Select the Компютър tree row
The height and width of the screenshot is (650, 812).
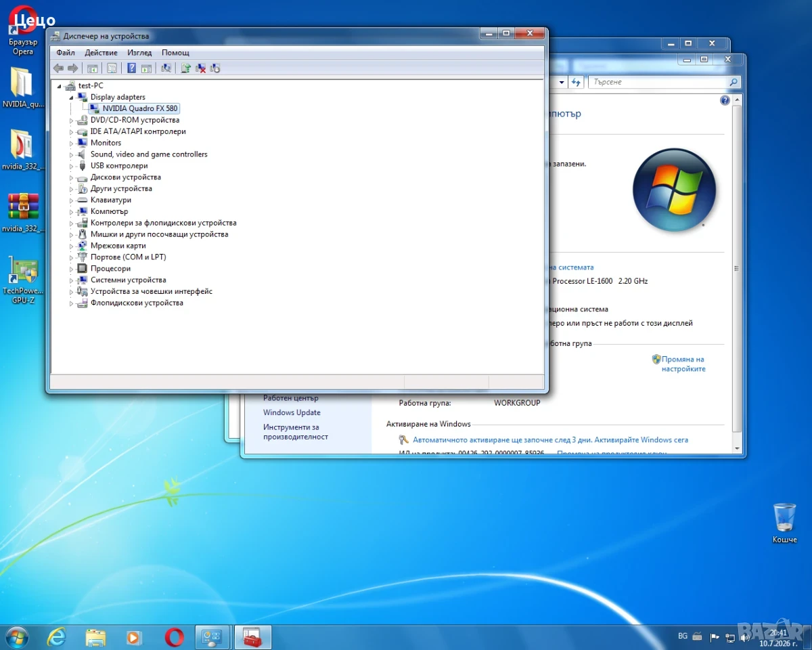tap(109, 212)
